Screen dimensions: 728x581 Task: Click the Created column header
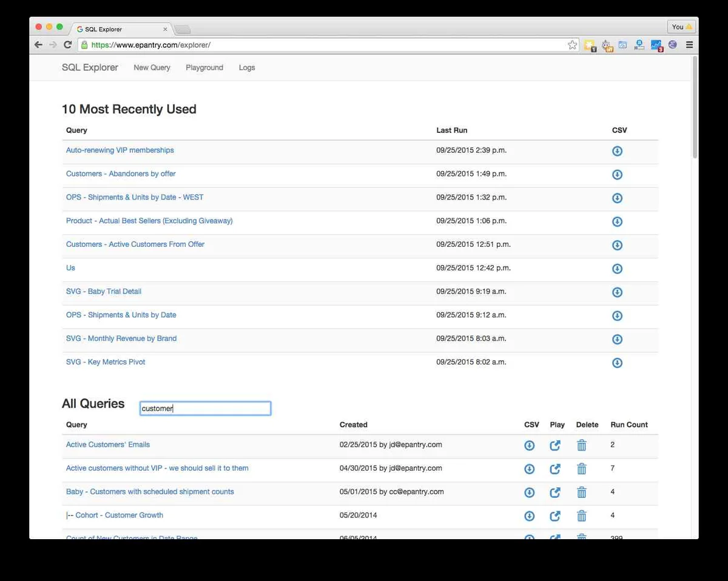coord(354,425)
